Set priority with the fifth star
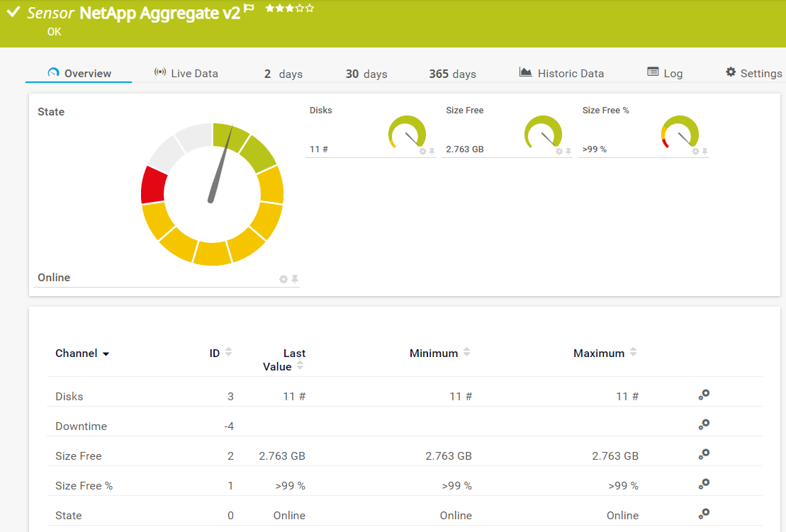 (310, 9)
